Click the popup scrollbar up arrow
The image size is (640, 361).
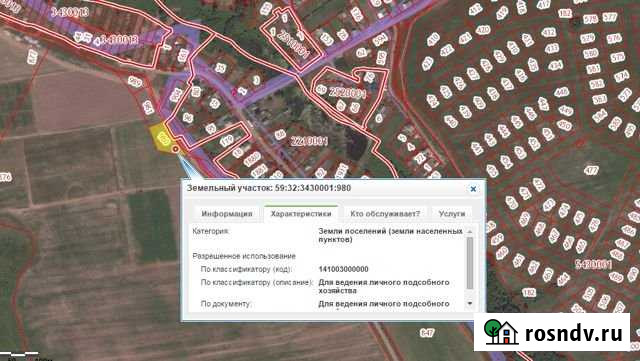click(x=470, y=232)
